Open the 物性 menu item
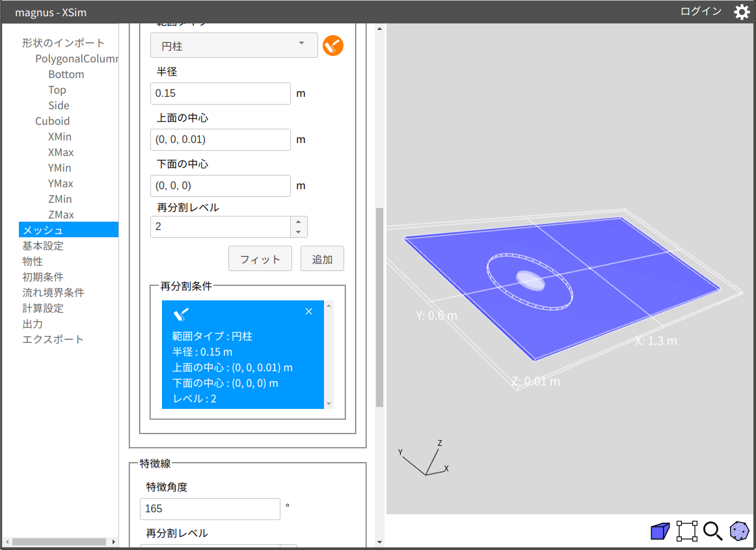 (x=33, y=261)
